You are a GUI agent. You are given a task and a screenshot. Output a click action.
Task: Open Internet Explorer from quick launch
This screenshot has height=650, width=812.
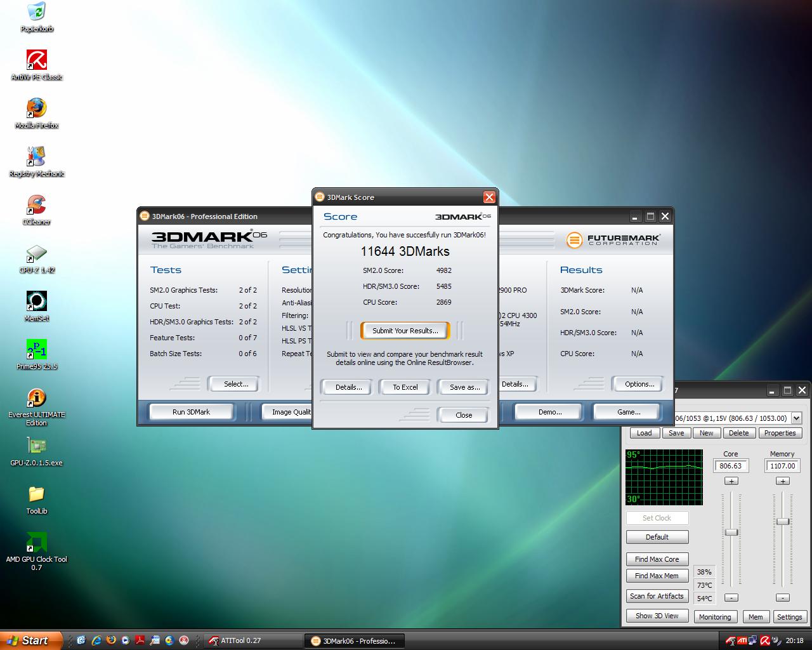[x=96, y=640]
